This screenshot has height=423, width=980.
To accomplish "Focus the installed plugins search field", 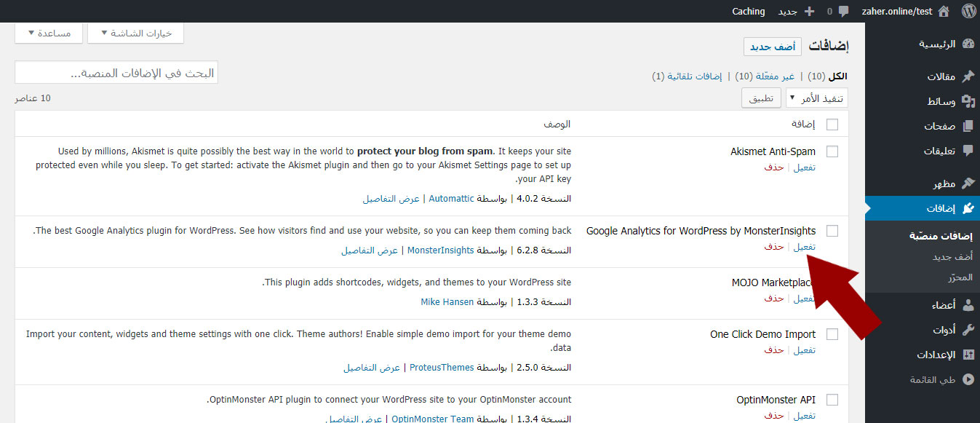I will (116, 72).
